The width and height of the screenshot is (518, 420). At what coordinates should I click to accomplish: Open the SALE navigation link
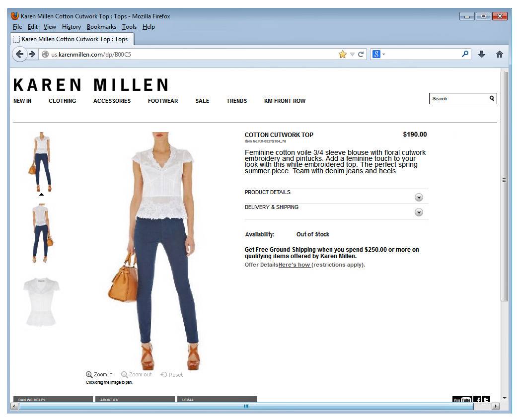202,101
